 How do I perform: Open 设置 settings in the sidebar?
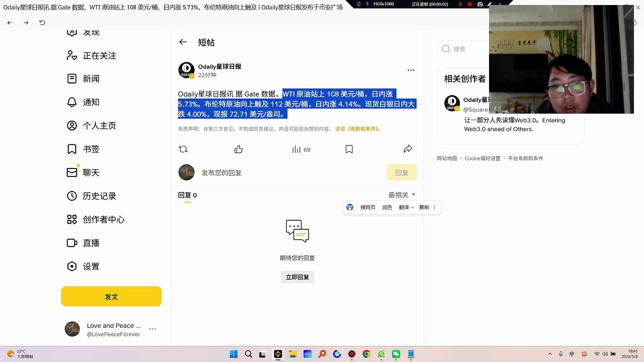84,266
